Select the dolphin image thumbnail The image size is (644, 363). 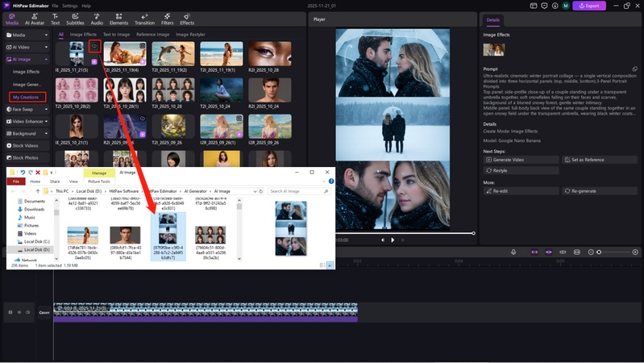173,54
